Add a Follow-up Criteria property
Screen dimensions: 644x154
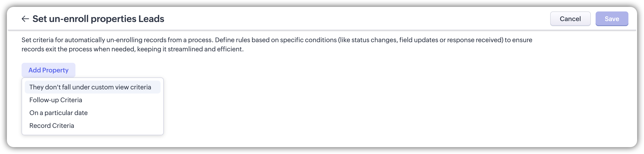click(x=56, y=100)
